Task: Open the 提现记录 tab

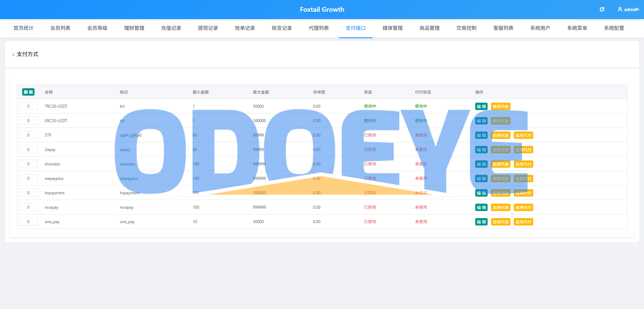Action: point(208,28)
